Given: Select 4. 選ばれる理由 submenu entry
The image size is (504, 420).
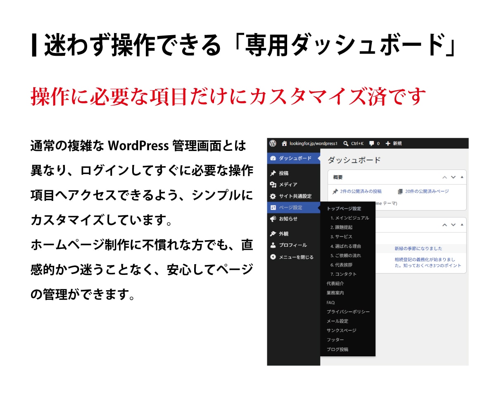Looking at the screenshot, I should point(345,246).
